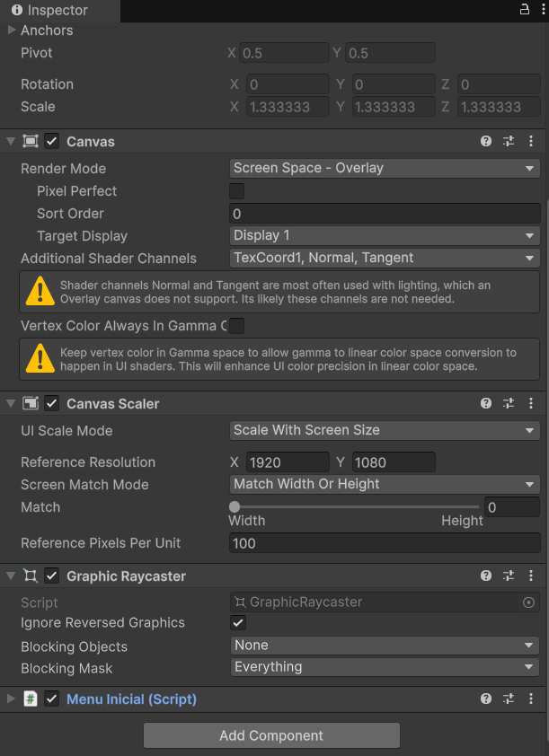This screenshot has height=756, width=549.
Task: Expand the Menu Inicial script component
Action: pos(11,699)
